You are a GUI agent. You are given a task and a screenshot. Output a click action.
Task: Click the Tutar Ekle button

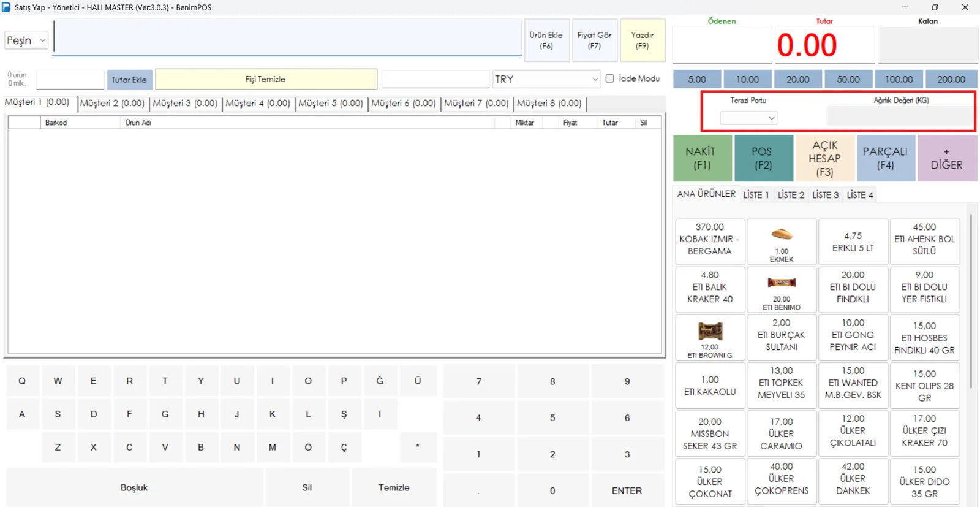point(129,80)
